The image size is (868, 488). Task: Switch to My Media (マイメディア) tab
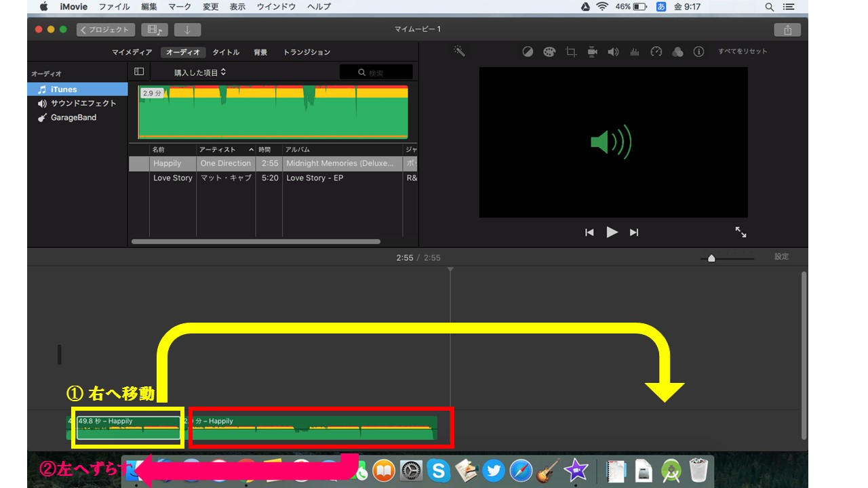[132, 52]
